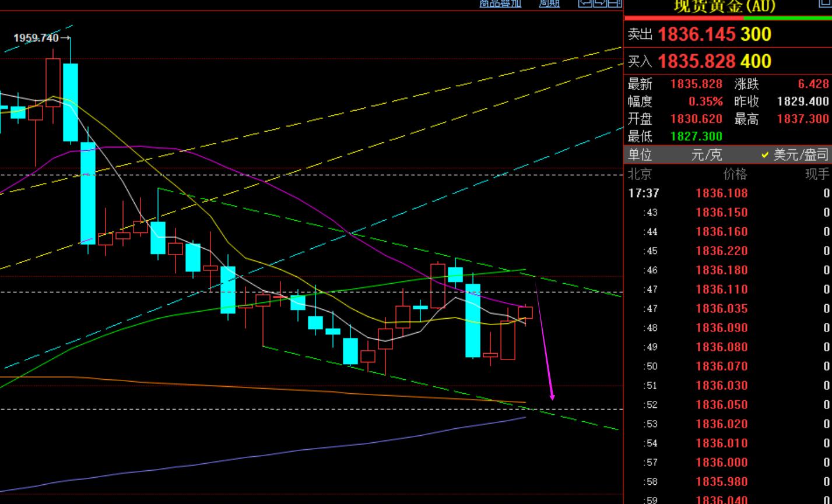Click the 开盘 value 1830.620
Image resolution: width=832 pixels, height=504 pixels.
(696, 119)
